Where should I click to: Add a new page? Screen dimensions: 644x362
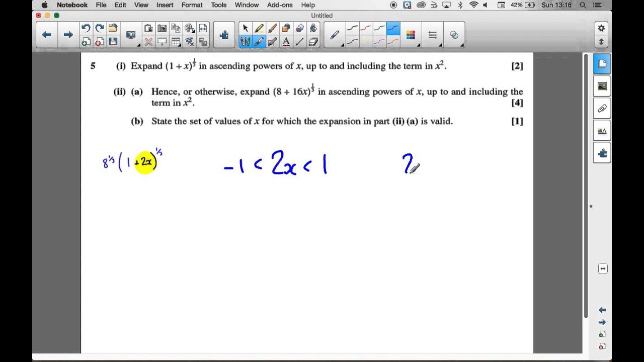tap(86, 42)
